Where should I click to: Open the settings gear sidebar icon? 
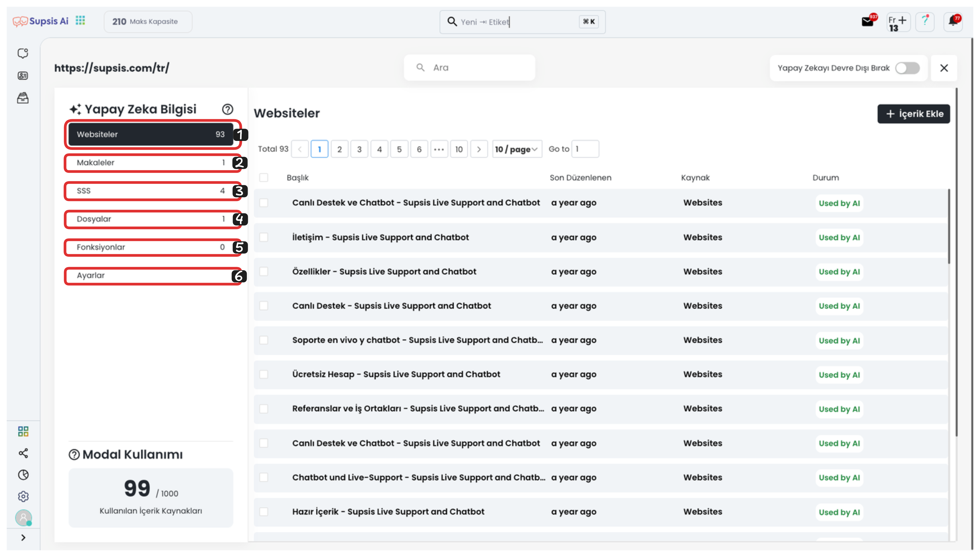(x=23, y=497)
